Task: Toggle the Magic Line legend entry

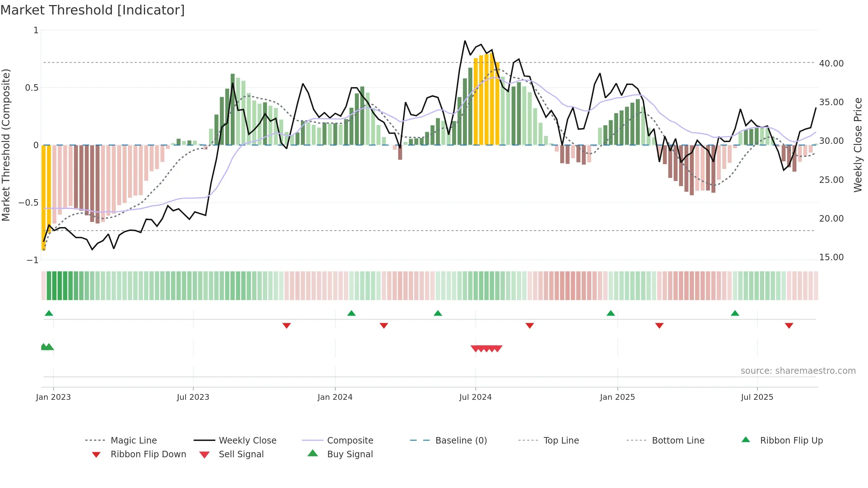Action: pyautogui.click(x=121, y=440)
